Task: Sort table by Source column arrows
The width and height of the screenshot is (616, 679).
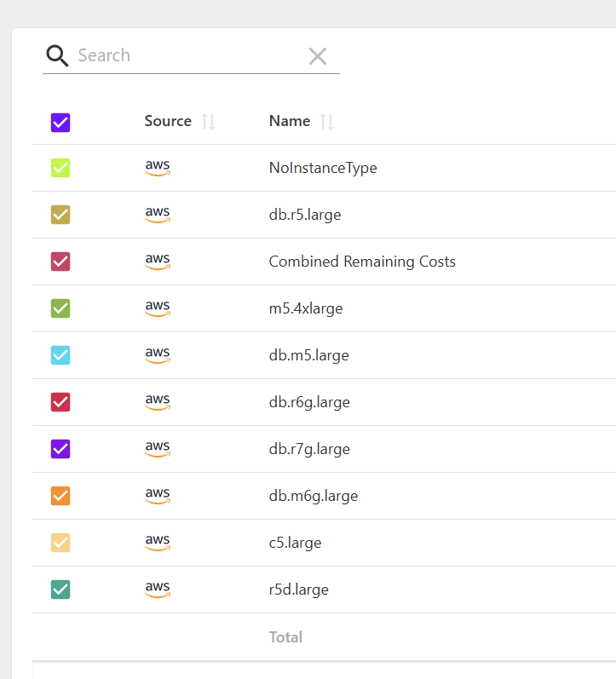Action: pos(208,122)
